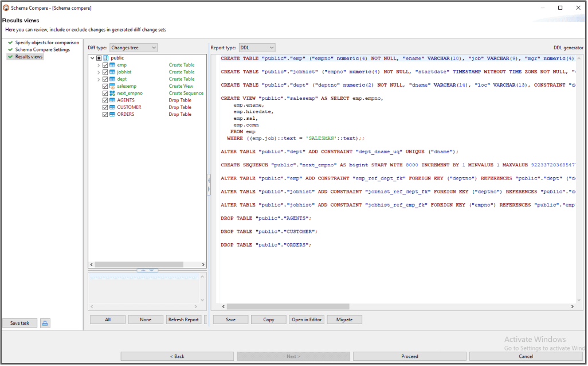Viewport: 588px width, 366px height.
Task: Click the salesemp view icon
Action: (x=112, y=86)
